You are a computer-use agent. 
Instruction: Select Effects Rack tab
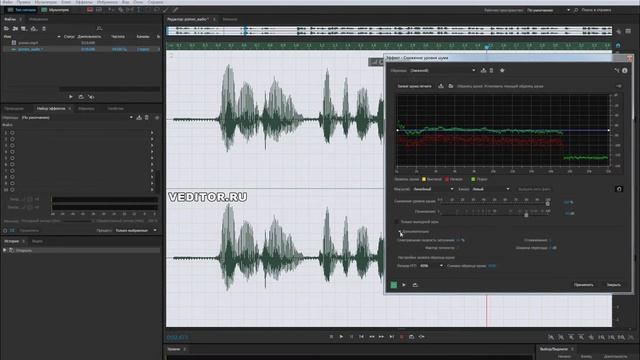point(51,109)
